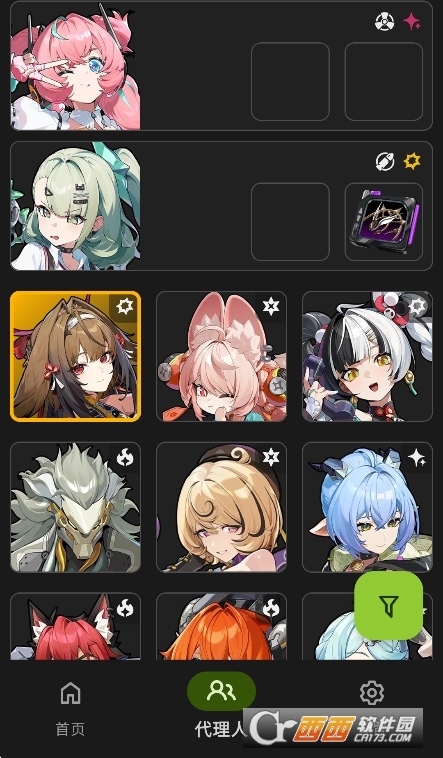Open the green filter funnel button
Viewport: 443px width, 758px height.
tap(389, 605)
